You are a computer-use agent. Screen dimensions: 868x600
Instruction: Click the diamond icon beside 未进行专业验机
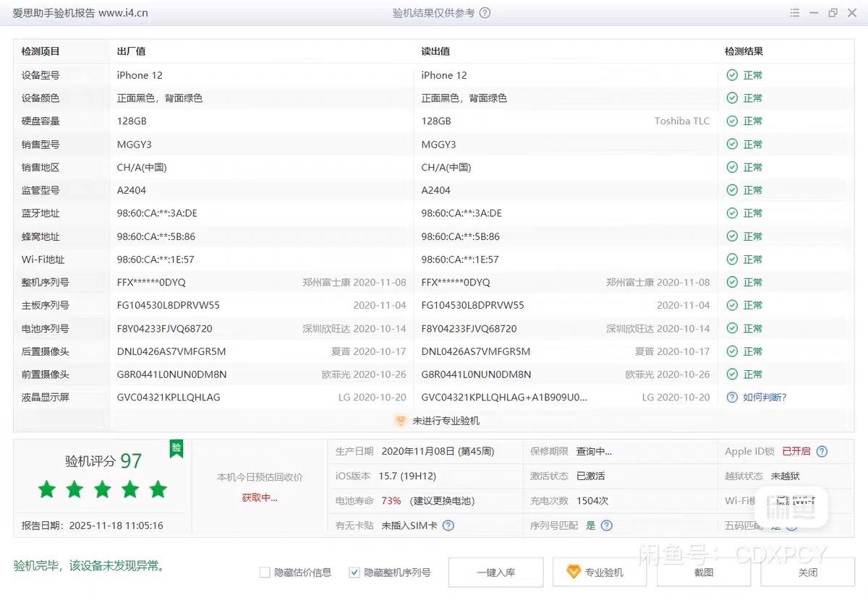(x=401, y=421)
